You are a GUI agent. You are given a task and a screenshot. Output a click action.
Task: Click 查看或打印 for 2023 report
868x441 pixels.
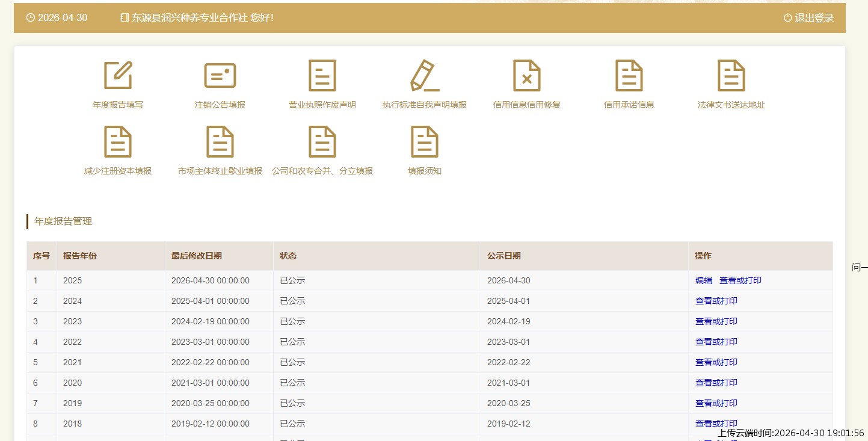[x=716, y=321]
